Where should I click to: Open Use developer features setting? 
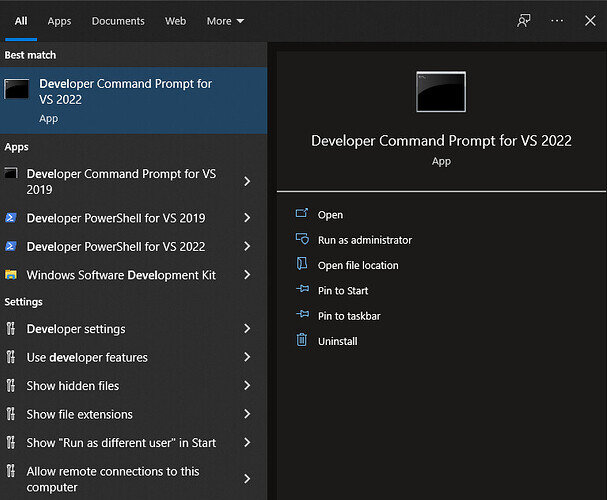coord(87,358)
